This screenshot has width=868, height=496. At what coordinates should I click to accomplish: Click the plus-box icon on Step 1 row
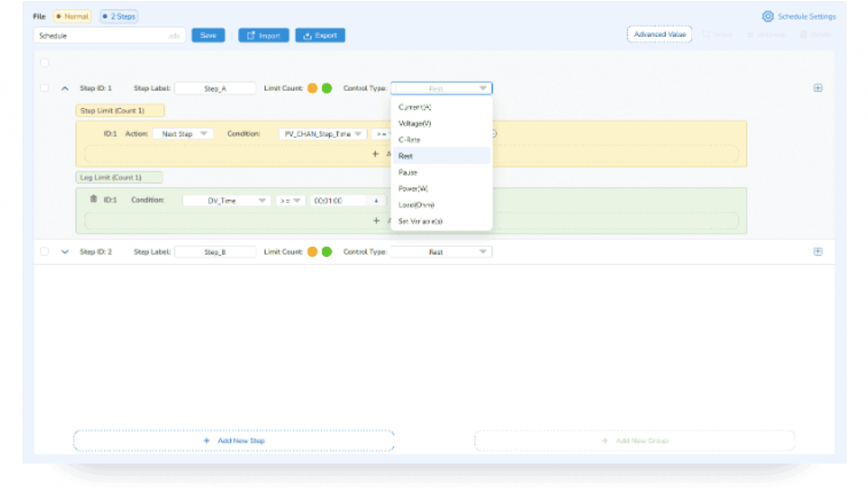coord(818,88)
